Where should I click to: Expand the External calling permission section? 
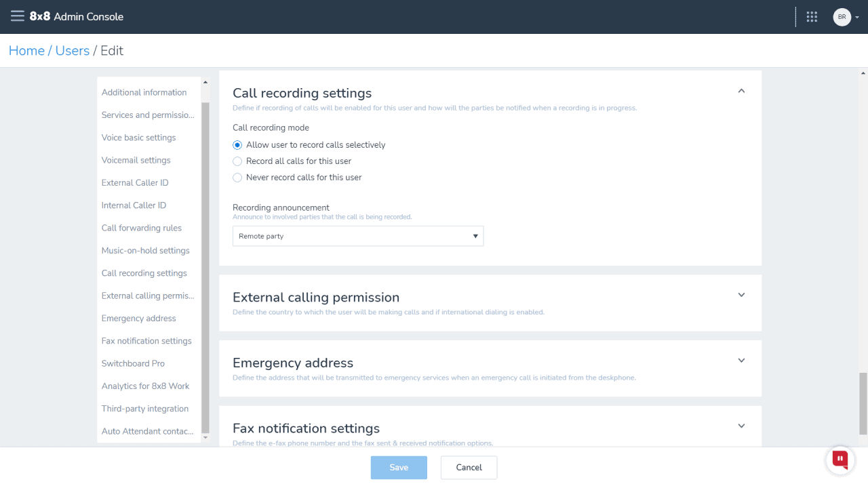pyautogui.click(x=741, y=295)
